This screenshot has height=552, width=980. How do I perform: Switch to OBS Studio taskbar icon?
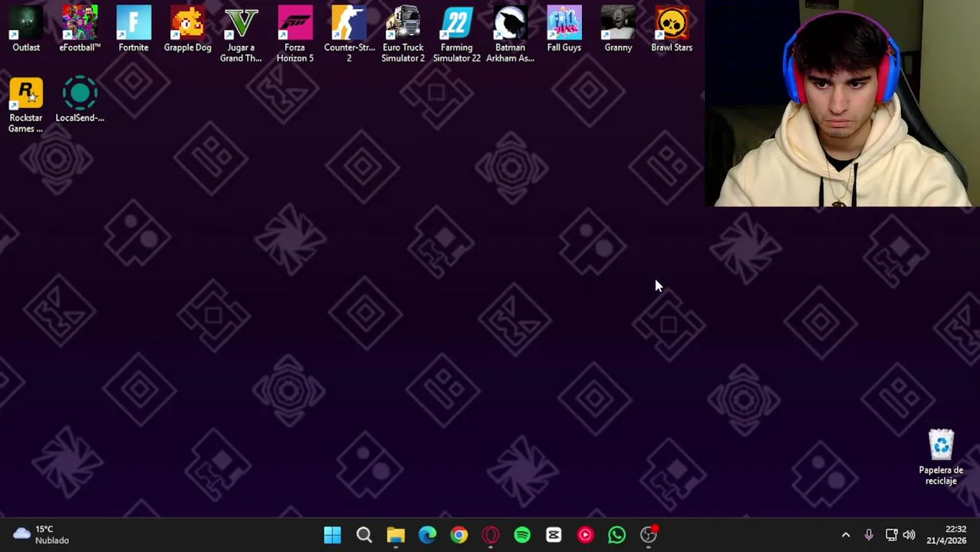pos(649,534)
